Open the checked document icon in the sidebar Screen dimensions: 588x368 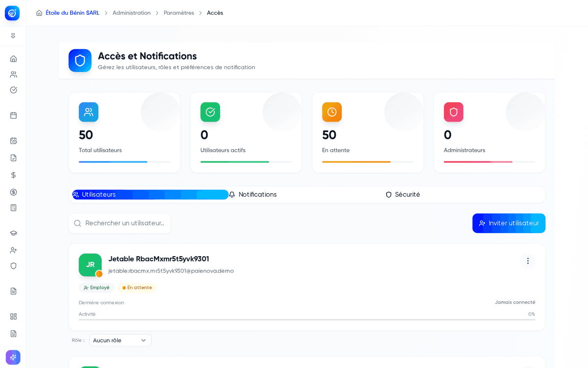(13, 158)
